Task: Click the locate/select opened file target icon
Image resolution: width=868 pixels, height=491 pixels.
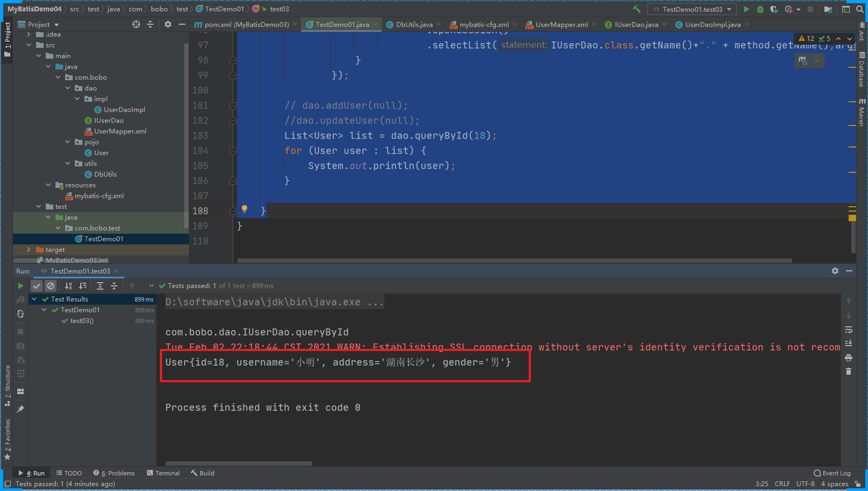Action: pos(136,24)
